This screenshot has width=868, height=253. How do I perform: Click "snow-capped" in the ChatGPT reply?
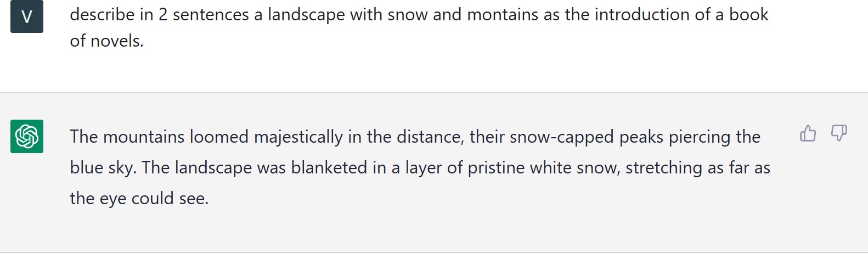(x=561, y=137)
